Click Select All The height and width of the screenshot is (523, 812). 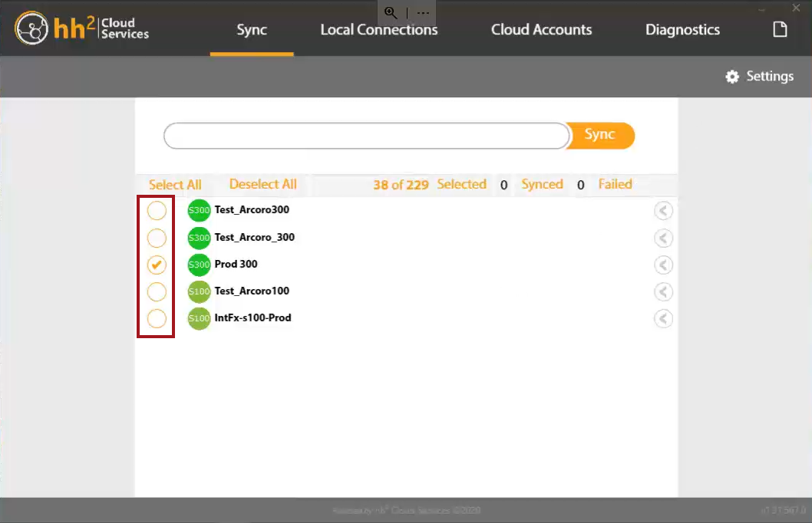175,185
